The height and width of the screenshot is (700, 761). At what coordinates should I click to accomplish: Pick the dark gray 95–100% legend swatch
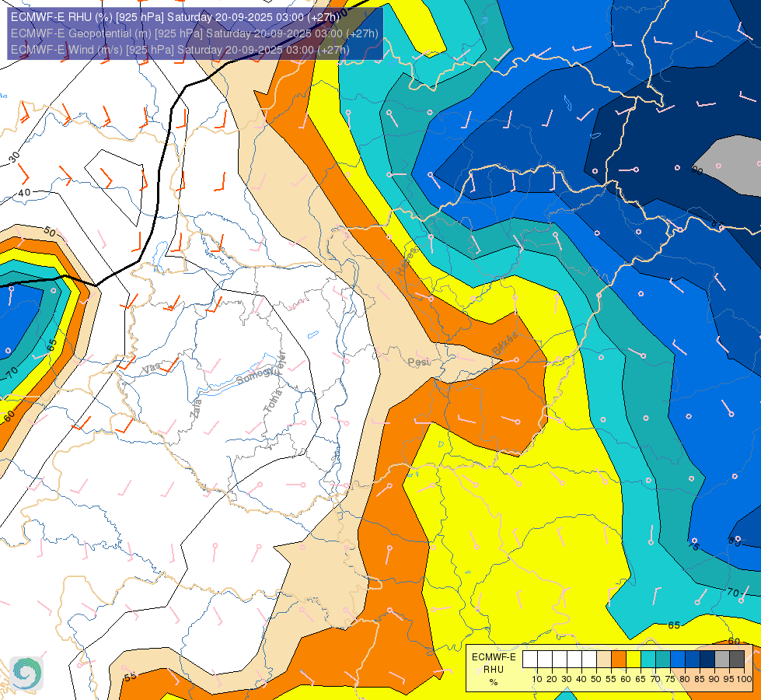coord(737,660)
